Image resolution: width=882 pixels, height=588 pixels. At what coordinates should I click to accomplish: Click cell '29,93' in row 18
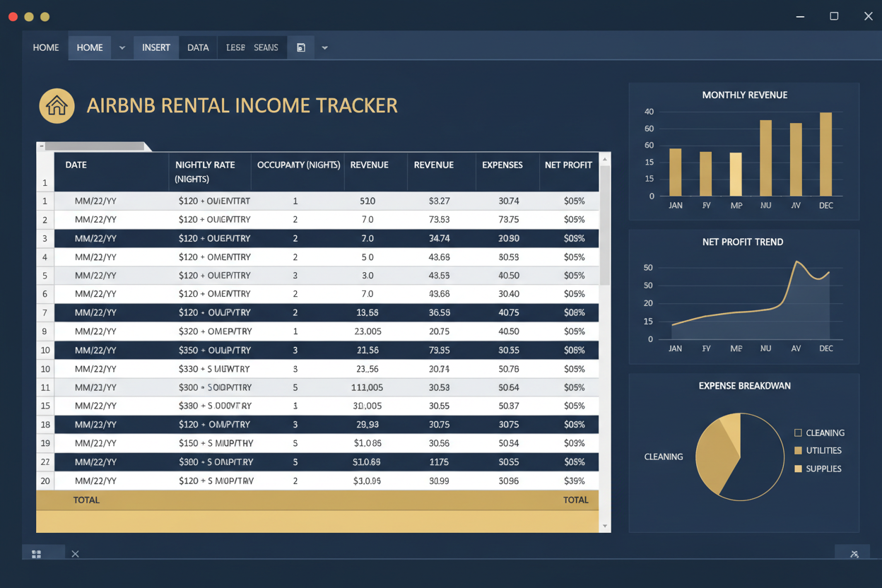pos(367,425)
